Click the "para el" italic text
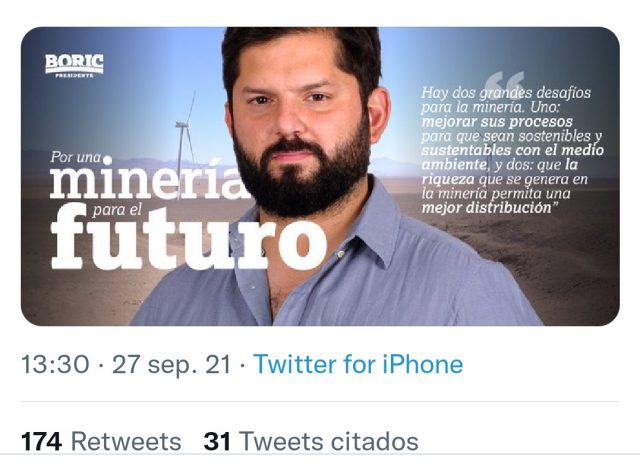Screen dimensions: 640x476 click(x=117, y=210)
